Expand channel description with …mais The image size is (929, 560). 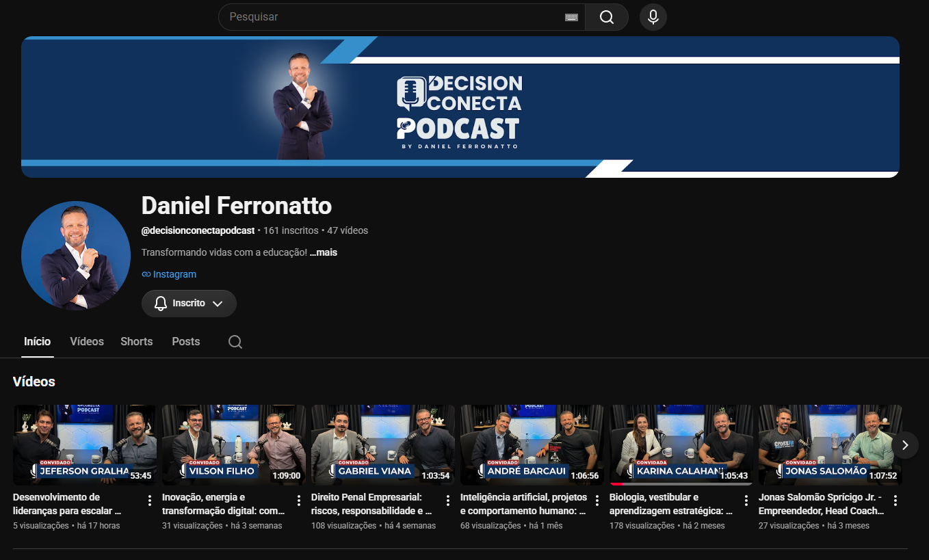pos(324,252)
